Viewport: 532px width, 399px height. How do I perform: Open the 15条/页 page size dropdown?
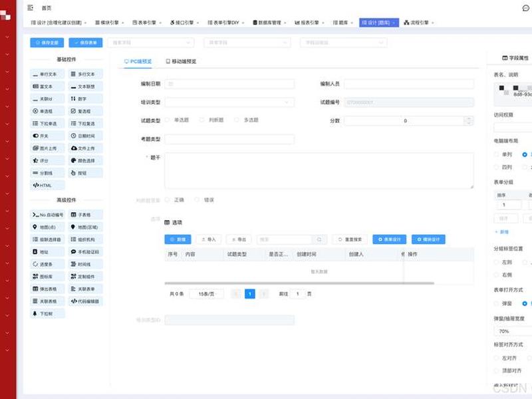coord(206,294)
